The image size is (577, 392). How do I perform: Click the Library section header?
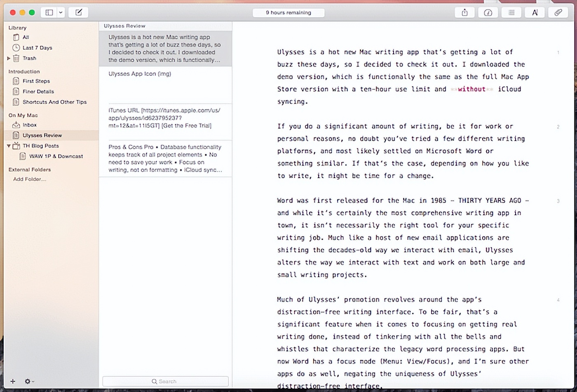[17, 28]
